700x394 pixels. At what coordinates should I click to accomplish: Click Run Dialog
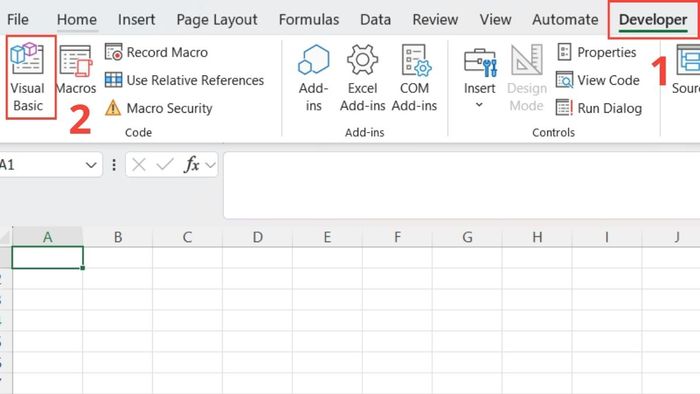[599, 108]
